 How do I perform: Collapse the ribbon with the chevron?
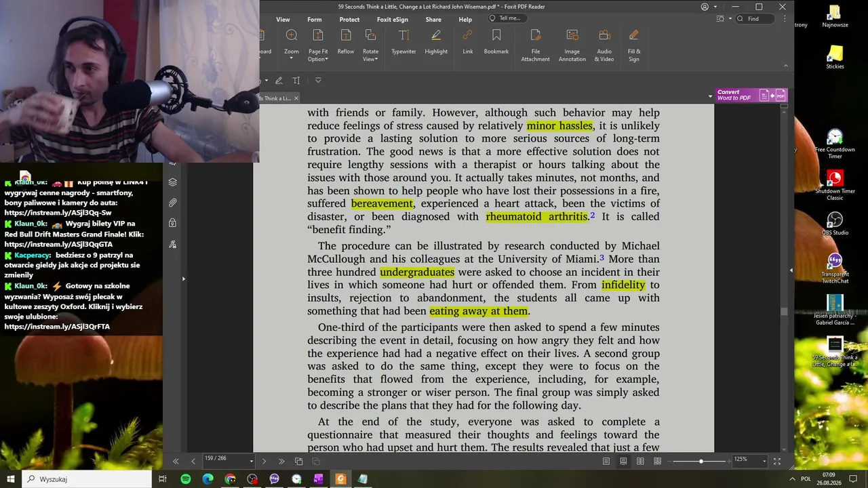(x=786, y=66)
